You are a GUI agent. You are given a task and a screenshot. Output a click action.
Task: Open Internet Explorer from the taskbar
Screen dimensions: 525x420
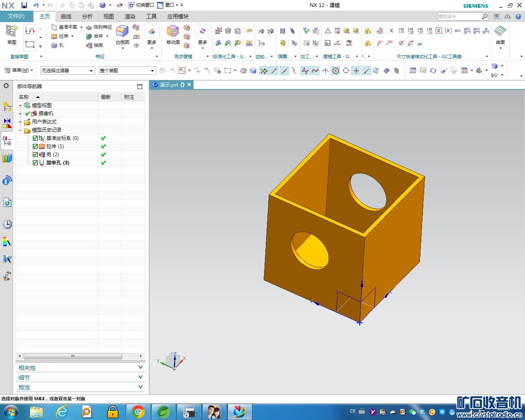coord(62,411)
